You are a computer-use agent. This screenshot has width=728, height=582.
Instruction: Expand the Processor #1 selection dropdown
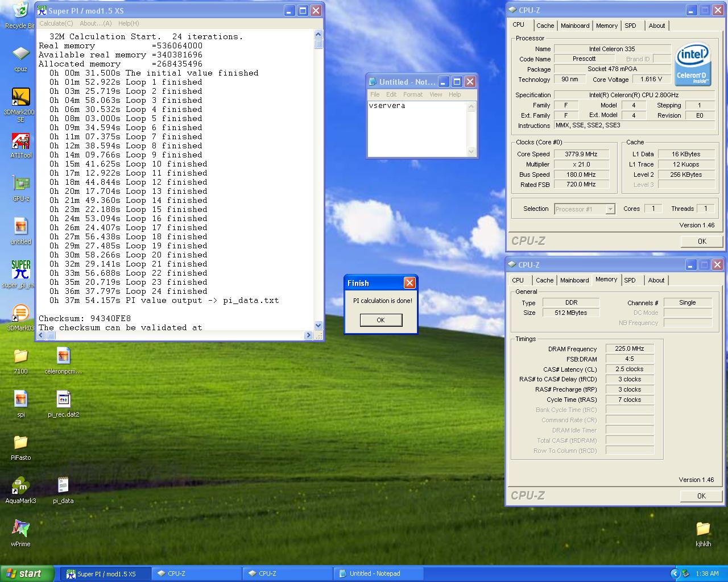click(610, 209)
